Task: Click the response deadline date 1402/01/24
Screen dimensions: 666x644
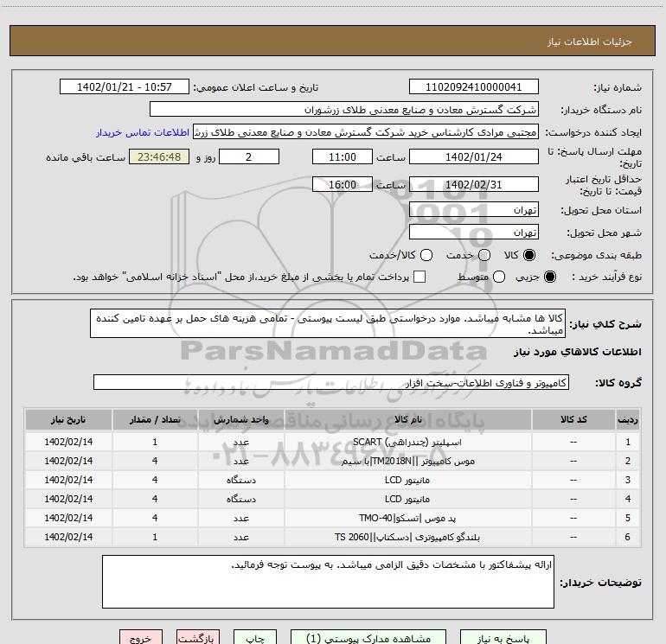Action: click(474, 157)
